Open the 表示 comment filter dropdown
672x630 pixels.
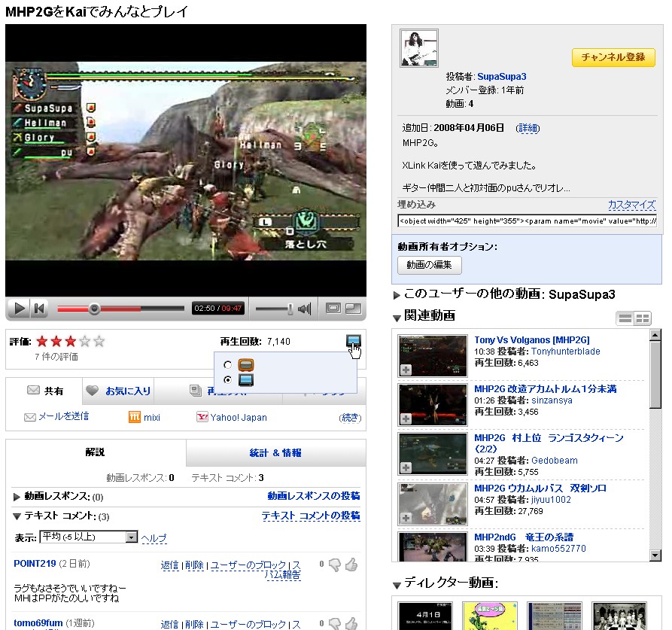pos(89,537)
